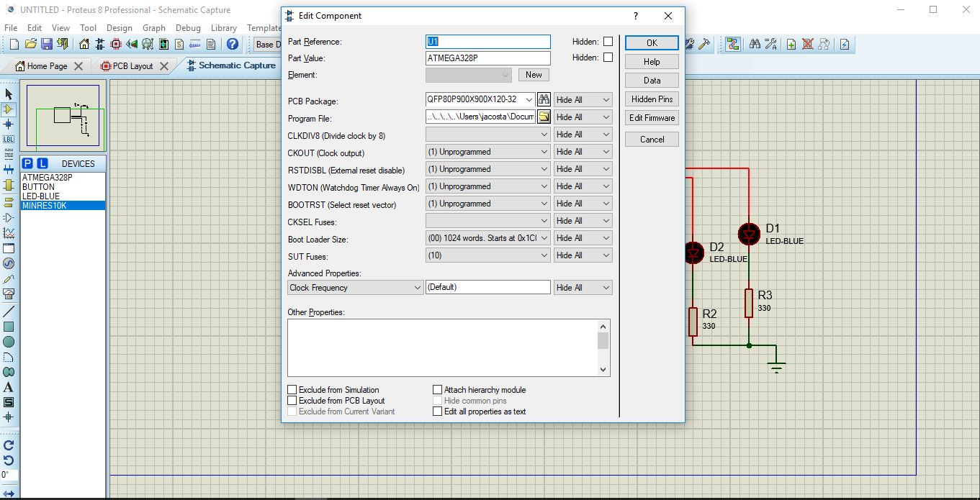This screenshot has width=980, height=500.
Task: Click the Data button
Action: point(652,81)
